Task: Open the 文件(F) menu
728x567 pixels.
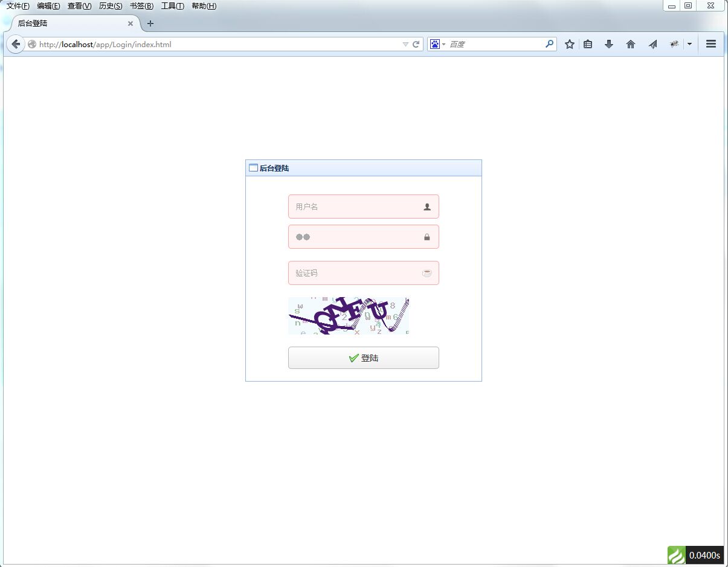Action: point(18,6)
